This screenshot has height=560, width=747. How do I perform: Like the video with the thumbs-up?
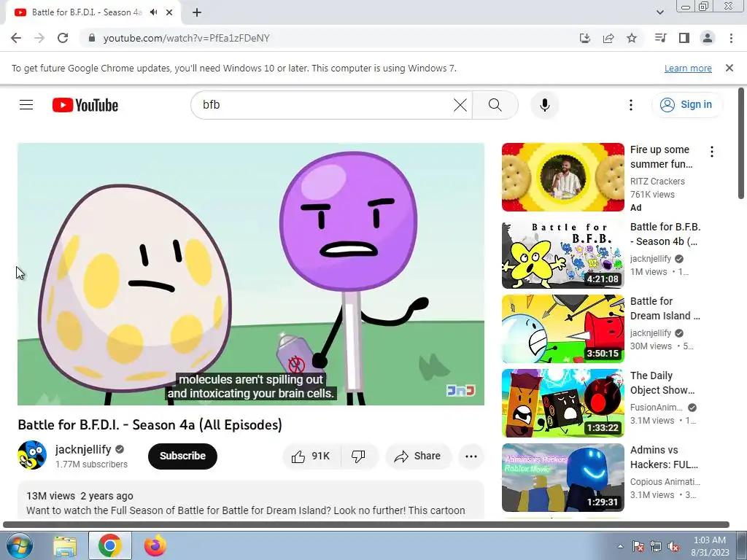pos(311,456)
